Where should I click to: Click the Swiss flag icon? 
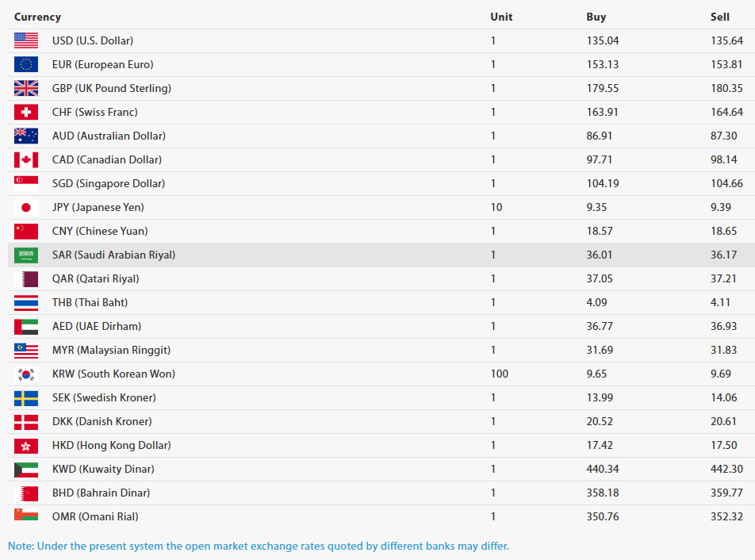tap(25, 112)
